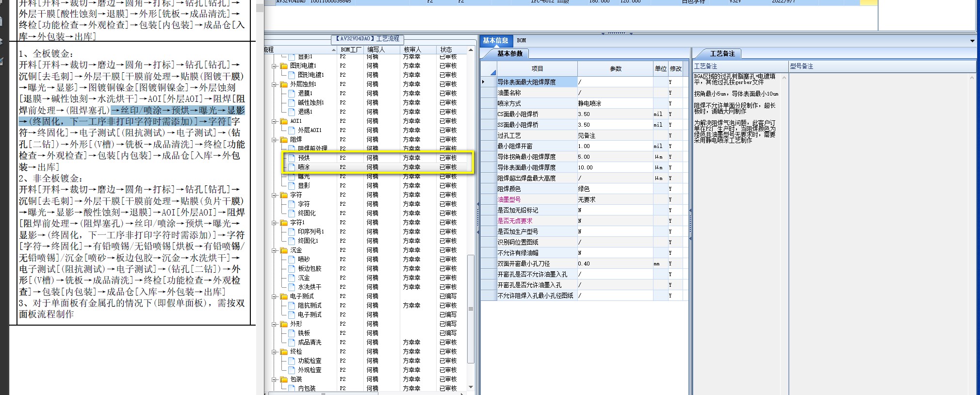Click the tree scrollbar up arrow
The height and width of the screenshot is (395, 980).
[x=470, y=50]
